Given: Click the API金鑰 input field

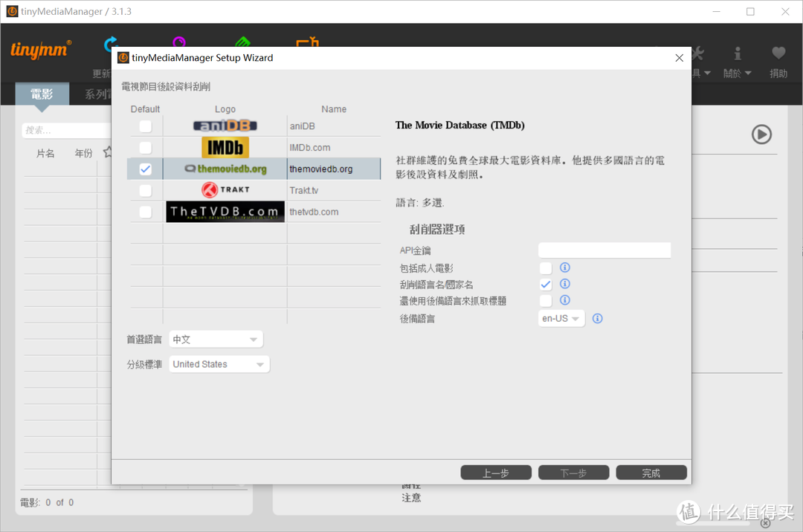Looking at the screenshot, I should [604, 250].
